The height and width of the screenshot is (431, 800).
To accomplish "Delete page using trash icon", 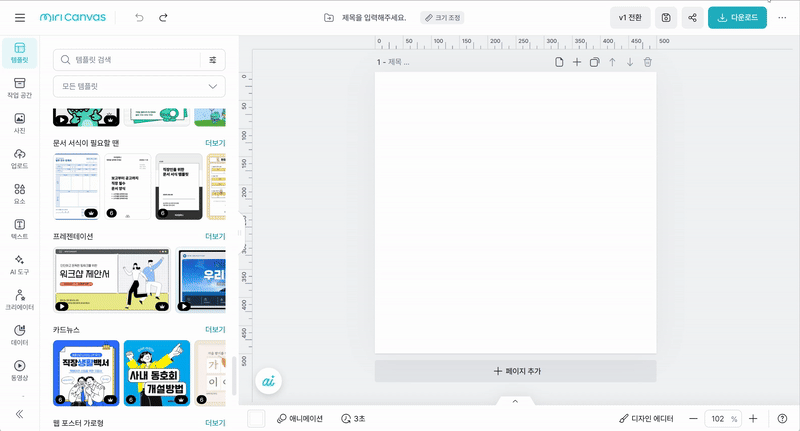I will click(647, 62).
